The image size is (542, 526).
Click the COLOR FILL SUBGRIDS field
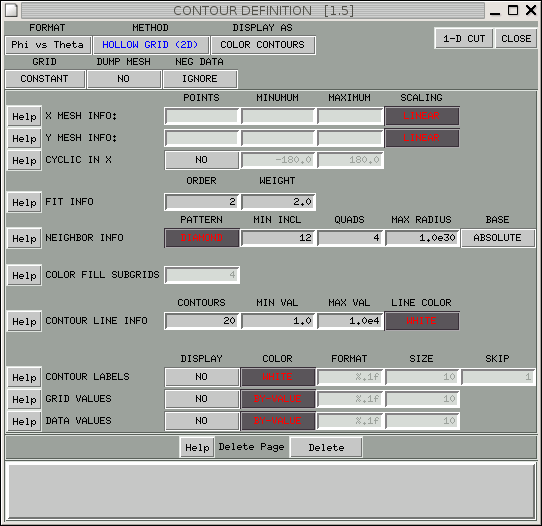coord(202,275)
